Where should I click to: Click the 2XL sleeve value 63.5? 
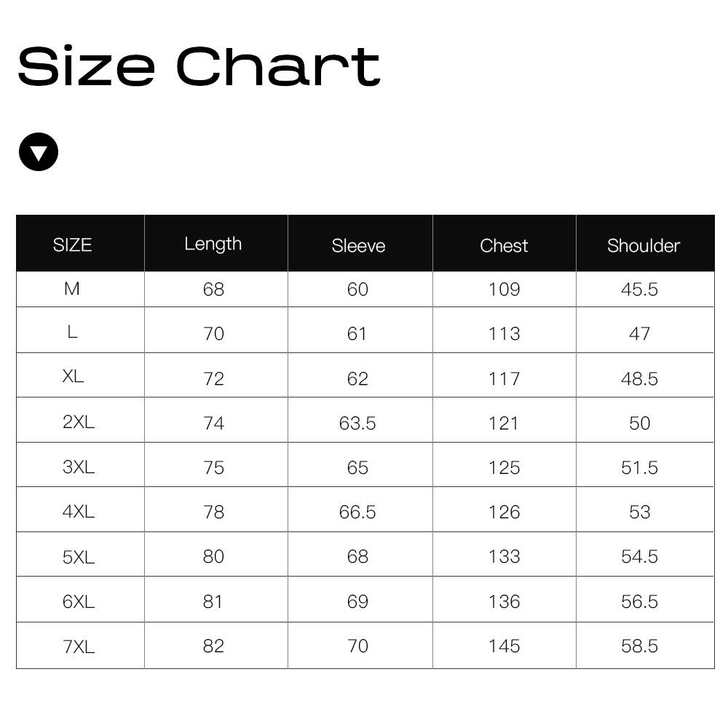(357, 423)
